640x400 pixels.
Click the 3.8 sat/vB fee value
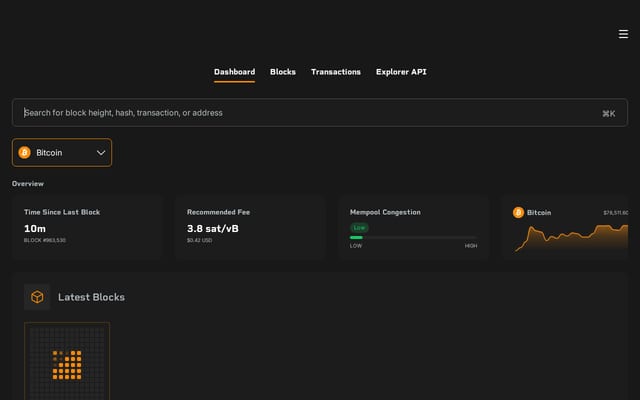click(213, 229)
